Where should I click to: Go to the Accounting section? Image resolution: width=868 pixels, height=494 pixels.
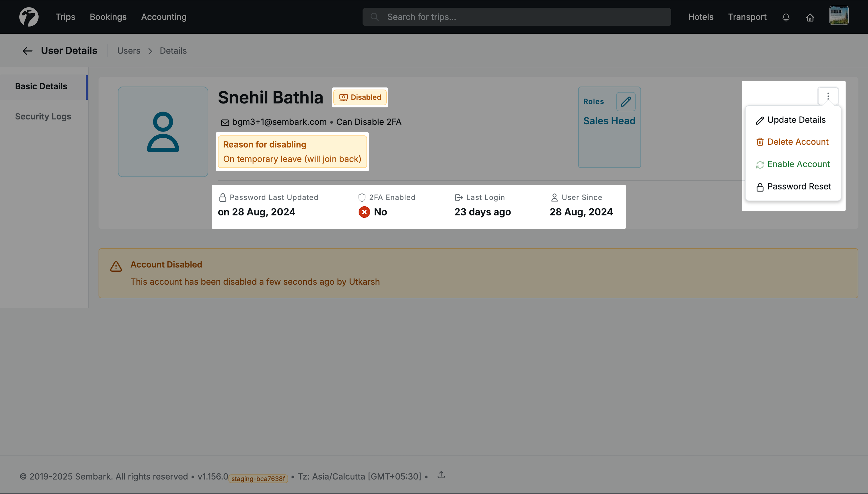[164, 17]
